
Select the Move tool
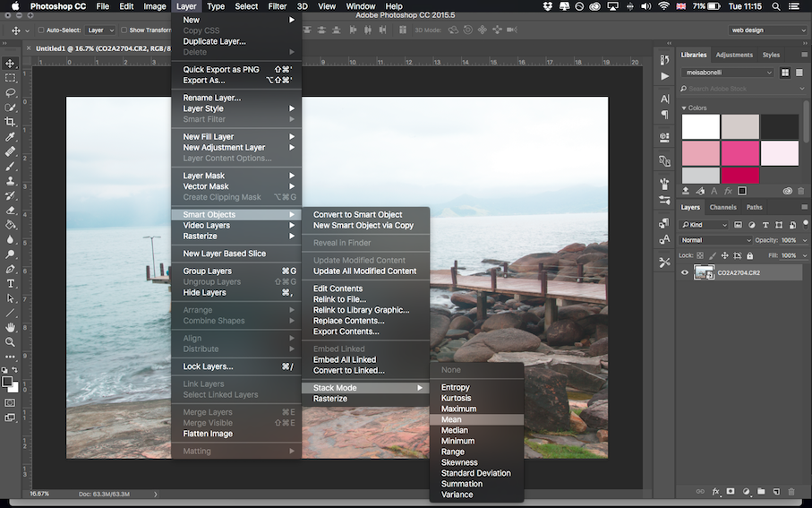pos(10,64)
